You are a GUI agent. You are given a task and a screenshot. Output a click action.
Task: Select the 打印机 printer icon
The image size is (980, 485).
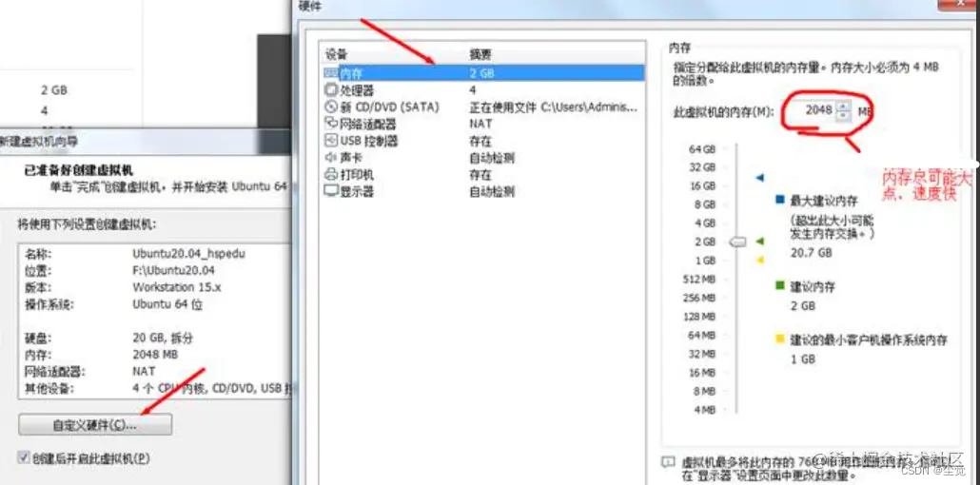pyautogui.click(x=330, y=174)
